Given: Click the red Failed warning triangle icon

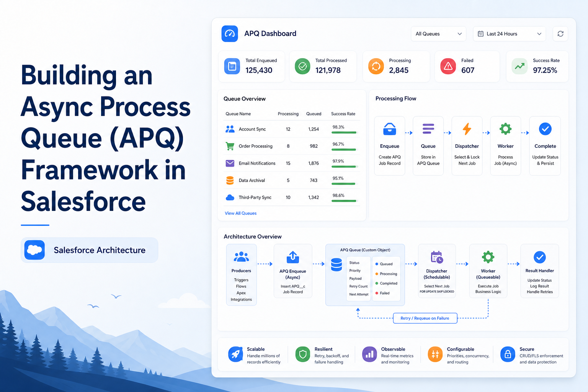Looking at the screenshot, I should 448,66.
